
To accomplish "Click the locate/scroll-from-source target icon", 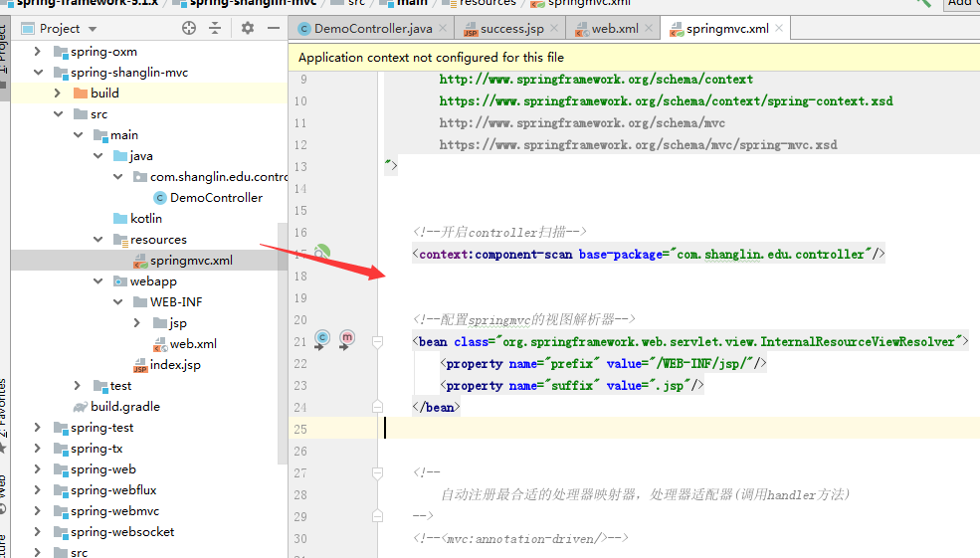I will (x=189, y=28).
